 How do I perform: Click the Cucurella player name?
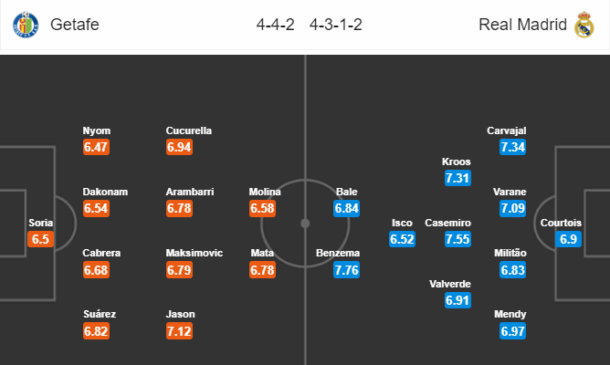tap(189, 131)
